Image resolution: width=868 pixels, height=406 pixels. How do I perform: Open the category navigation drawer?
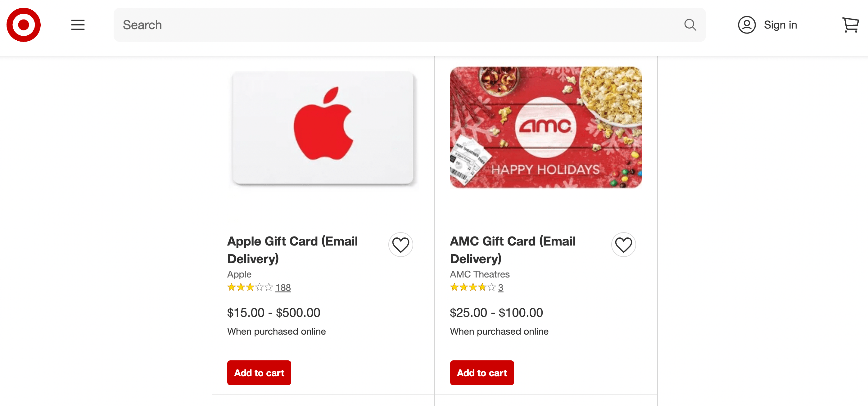pos(78,25)
